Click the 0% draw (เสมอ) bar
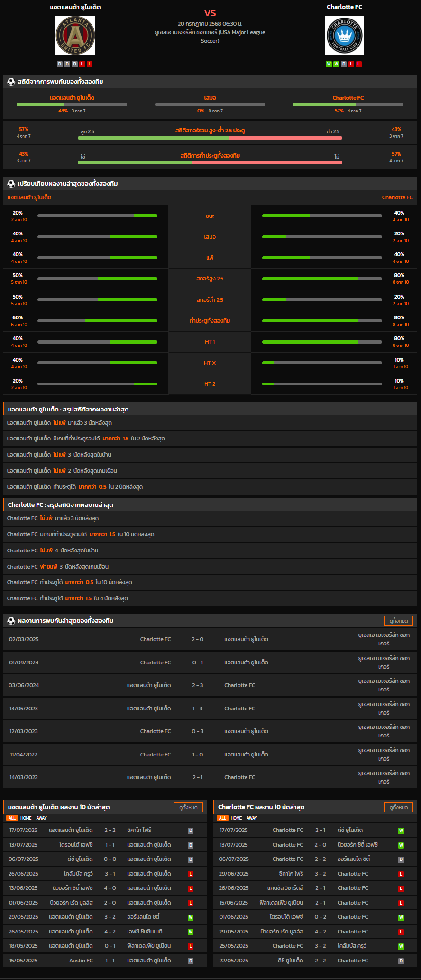The image size is (421, 980). click(210, 104)
